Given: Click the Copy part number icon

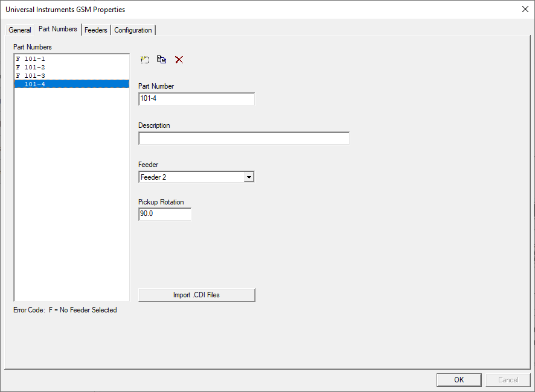Looking at the screenshot, I should pos(161,60).
